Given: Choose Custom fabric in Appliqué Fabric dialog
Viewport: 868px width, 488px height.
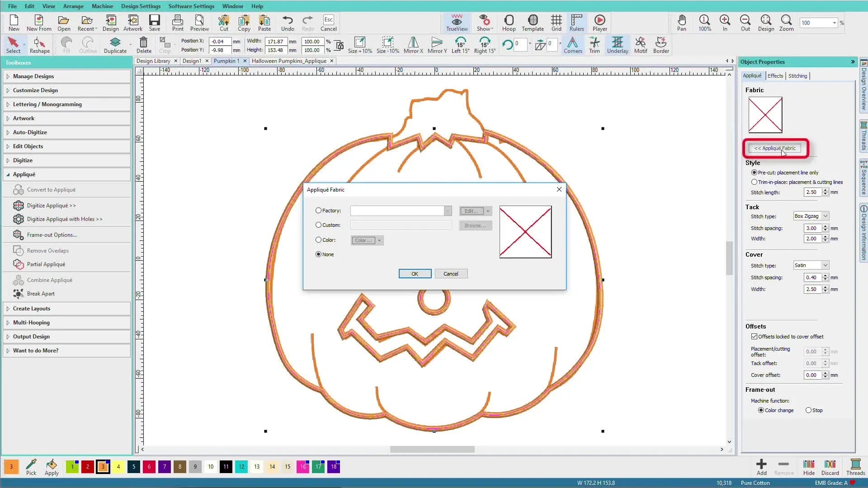Looking at the screenshot, I should pyautogui.click(x=319, y=225).
